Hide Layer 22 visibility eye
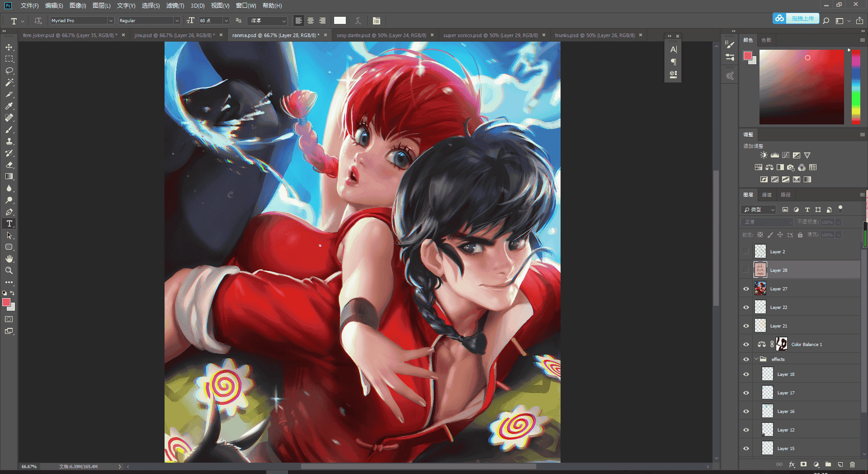 [746, 308]
